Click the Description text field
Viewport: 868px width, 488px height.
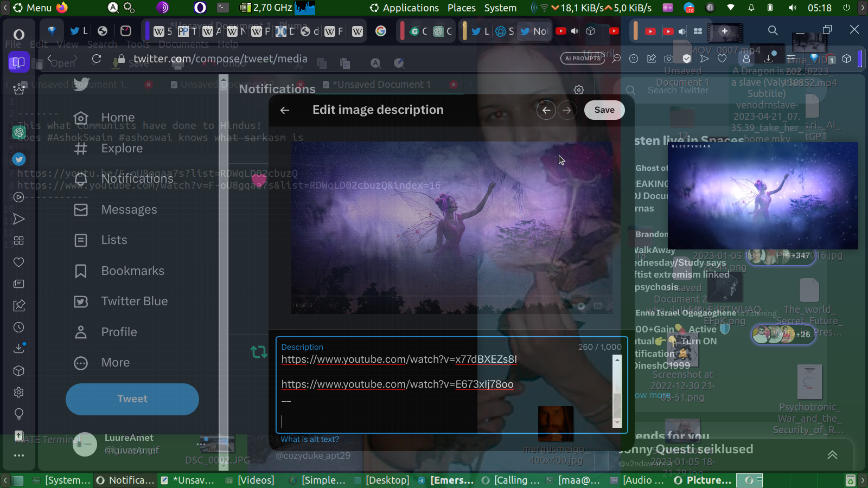tap(445, 390)
